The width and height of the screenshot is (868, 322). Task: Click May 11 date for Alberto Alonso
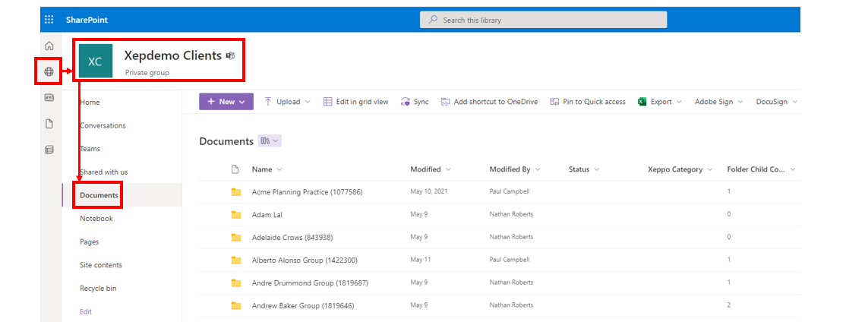click(420, 260)
